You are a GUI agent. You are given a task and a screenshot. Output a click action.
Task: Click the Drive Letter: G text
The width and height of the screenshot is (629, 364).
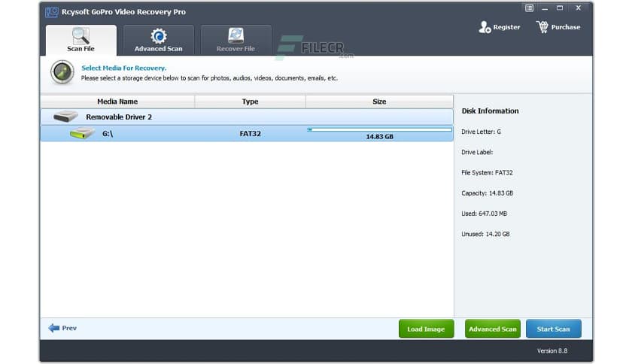click(481, 132)
